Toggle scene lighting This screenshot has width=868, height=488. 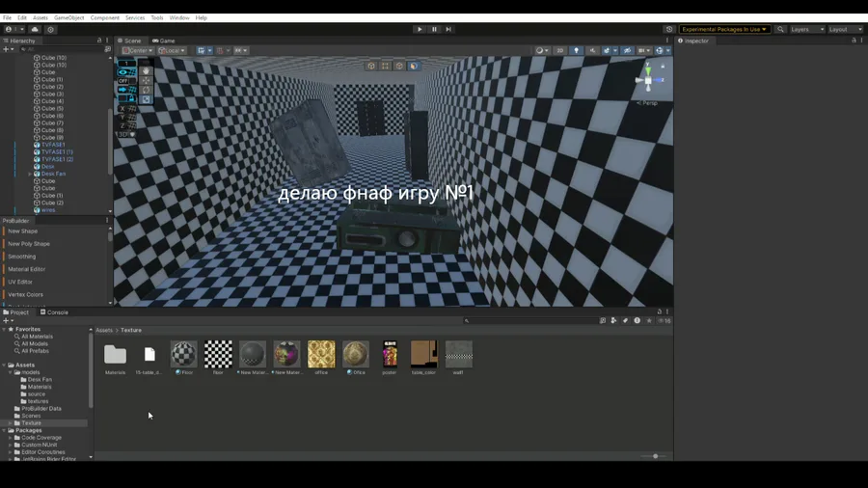coord(577,50)
